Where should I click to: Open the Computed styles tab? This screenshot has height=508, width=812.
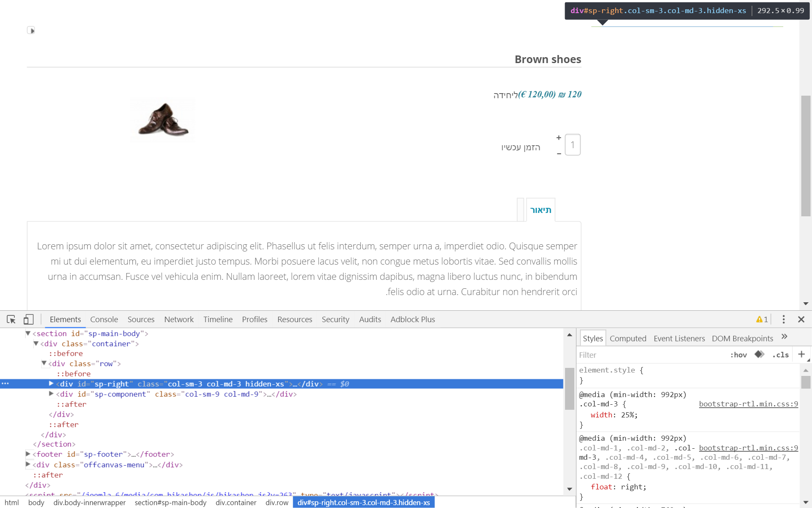point(628,338)
